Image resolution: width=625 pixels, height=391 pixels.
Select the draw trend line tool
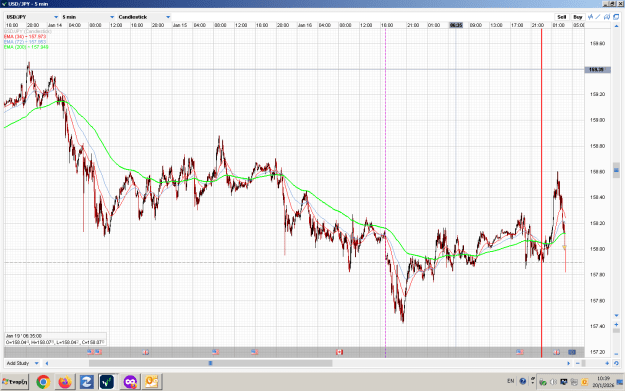(598, 17)
